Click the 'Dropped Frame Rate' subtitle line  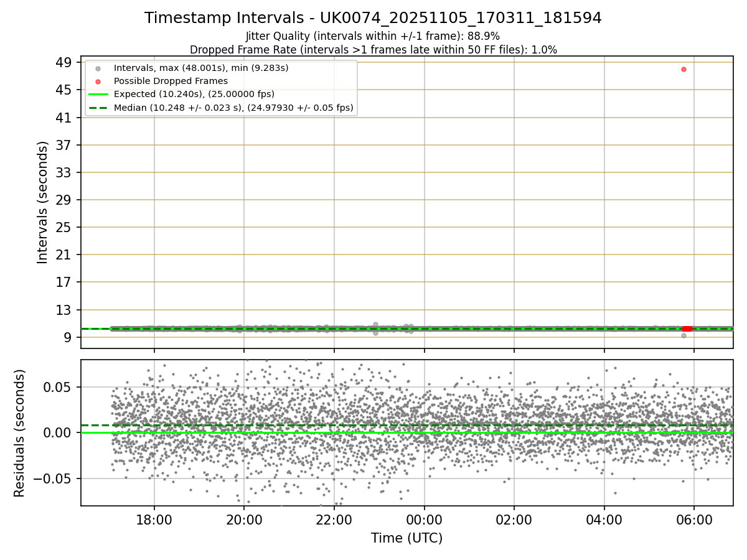pos(373,50)
